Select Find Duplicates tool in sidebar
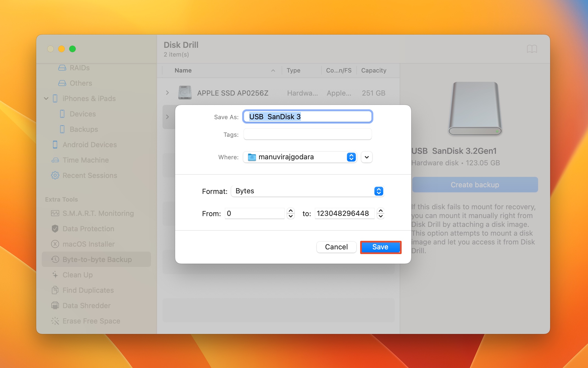 point(88,290)
